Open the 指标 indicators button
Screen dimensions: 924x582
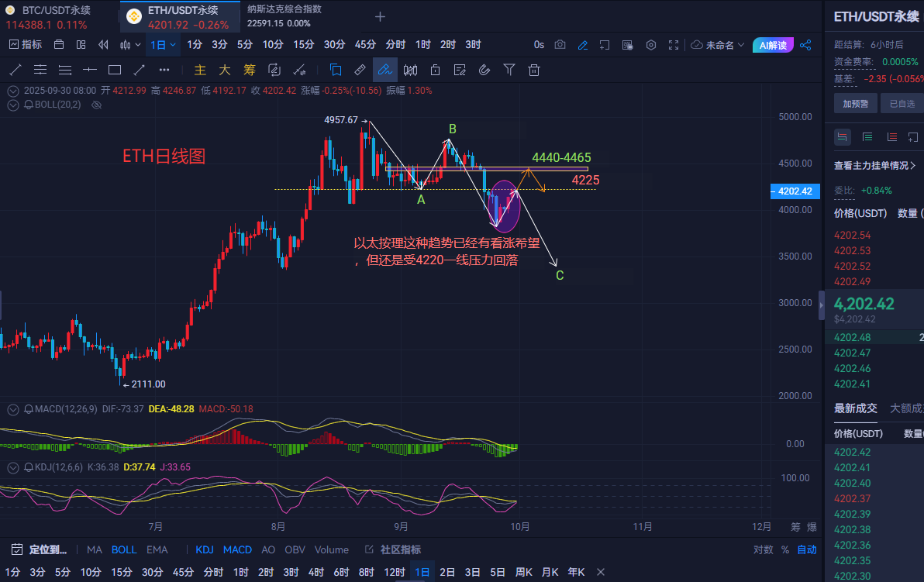[x=26, y=45]
